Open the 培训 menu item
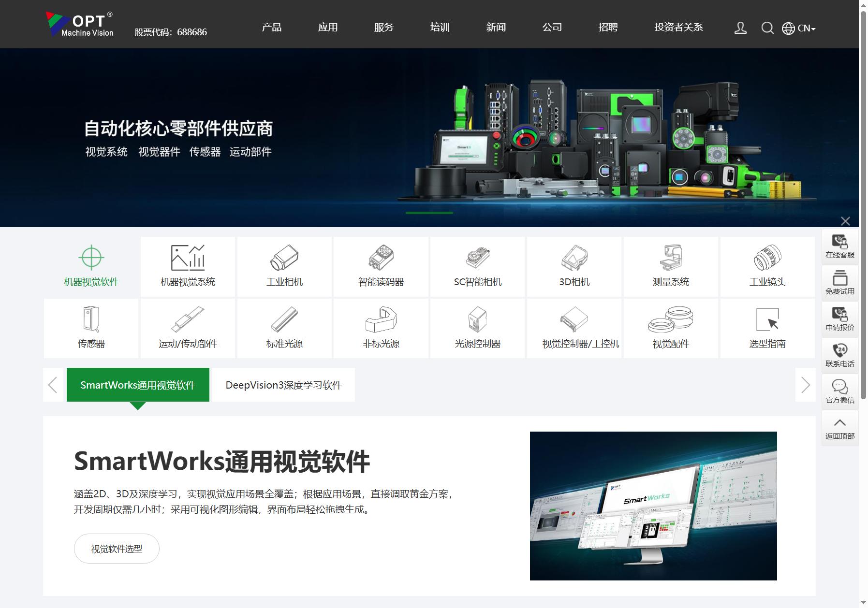The width and height of the screenshot is (868, 608). (x=440, y=27)
